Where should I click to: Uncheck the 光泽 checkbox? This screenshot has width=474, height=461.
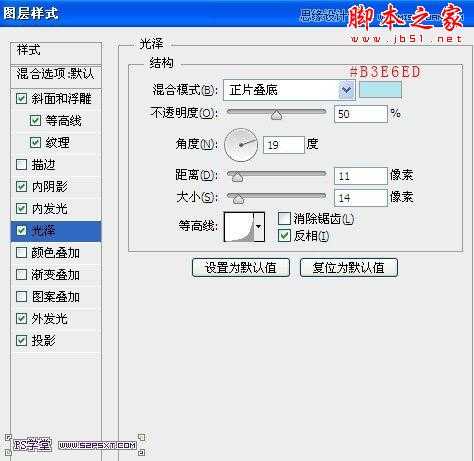[x=21, y=230]
